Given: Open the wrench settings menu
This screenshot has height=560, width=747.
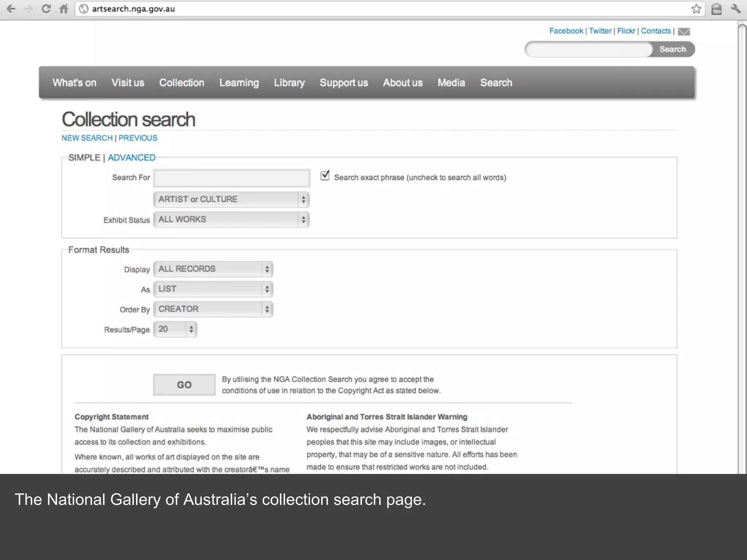Looking at the screenshot, I should [x=736, y=9].
